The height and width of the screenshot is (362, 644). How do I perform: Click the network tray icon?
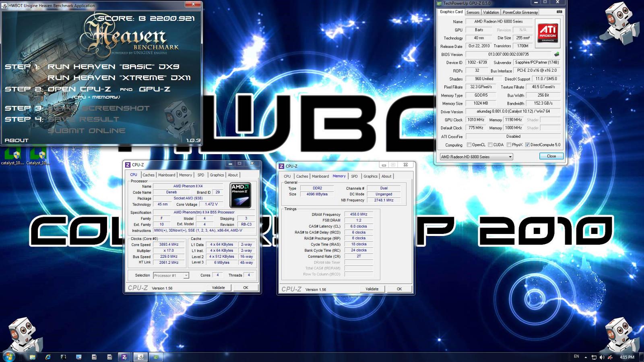594,357
